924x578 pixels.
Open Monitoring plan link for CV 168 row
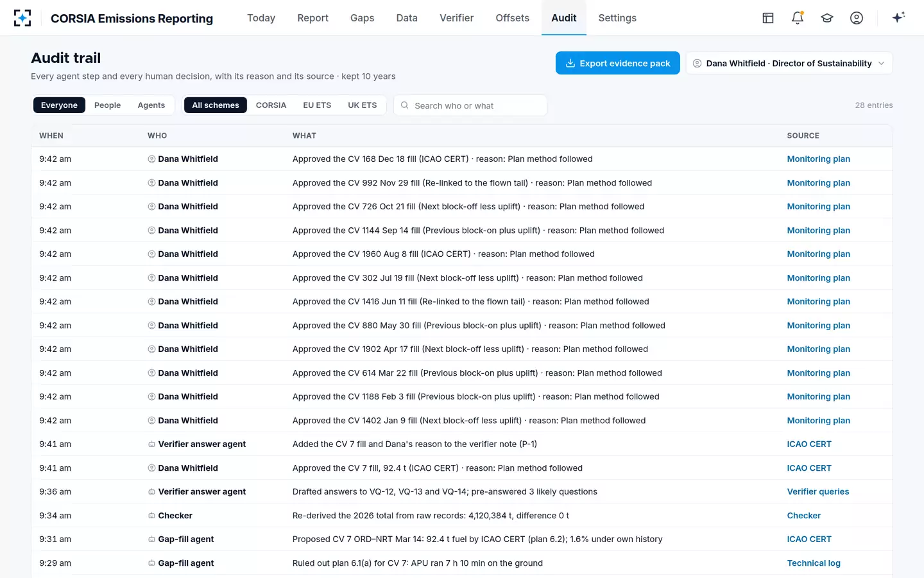(x=818, y=159)
